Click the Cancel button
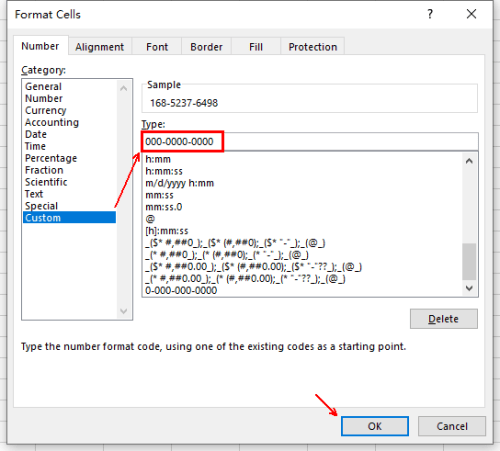Screen dimensions: 500x451 pyautogui.click(x=452, y=426)
